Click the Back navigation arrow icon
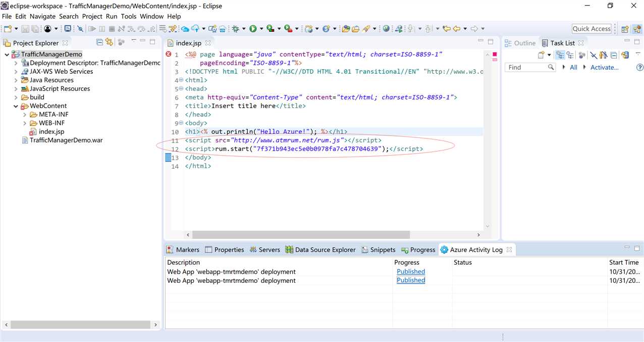Viewport: 644px width, 342px height. pos(457,29)
